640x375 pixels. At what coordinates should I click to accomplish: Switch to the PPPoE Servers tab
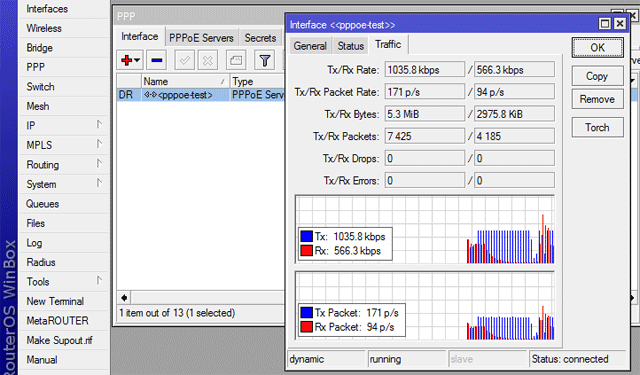[201, 38]
